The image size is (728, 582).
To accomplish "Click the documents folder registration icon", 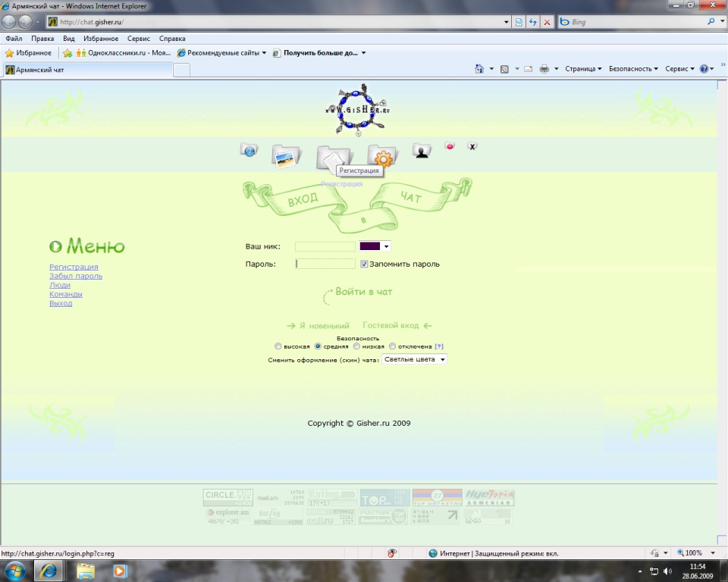I will point(332,157).
